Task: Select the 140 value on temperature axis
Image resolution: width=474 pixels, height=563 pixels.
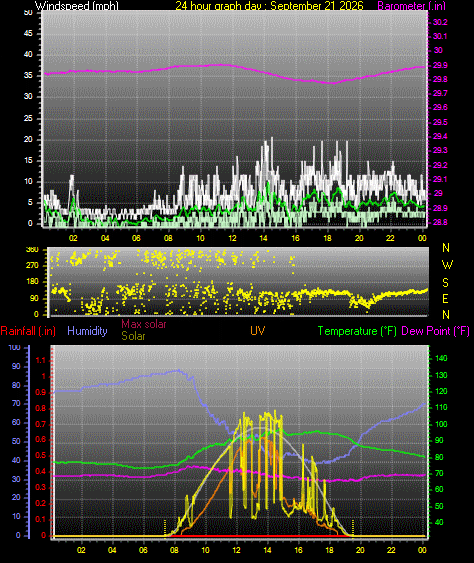Action: tap(441, 358)
